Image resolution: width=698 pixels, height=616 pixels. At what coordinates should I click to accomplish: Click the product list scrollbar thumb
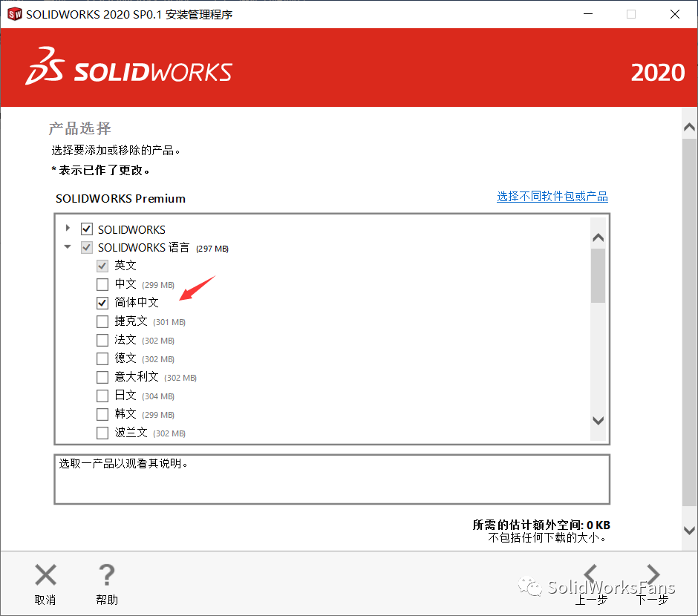(x=598, y=276)
